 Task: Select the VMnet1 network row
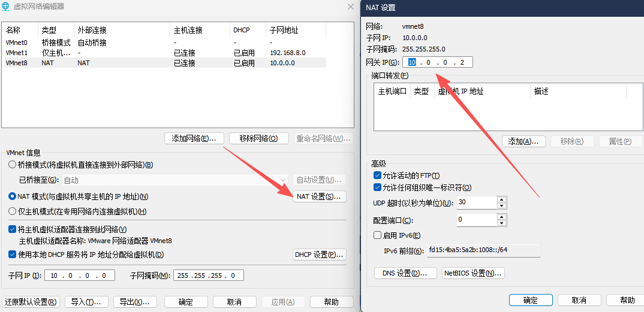pos(165,53)
